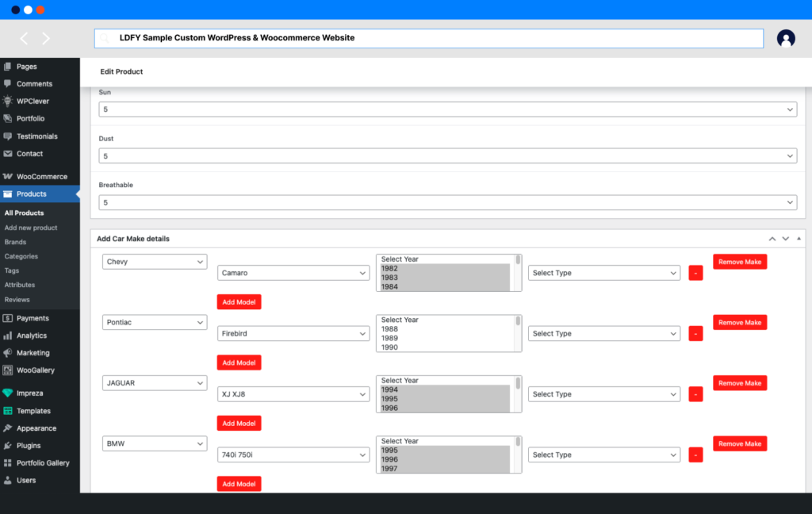Click Remove Make for Pontiac

pyautogui.click(x=740, y=322)
